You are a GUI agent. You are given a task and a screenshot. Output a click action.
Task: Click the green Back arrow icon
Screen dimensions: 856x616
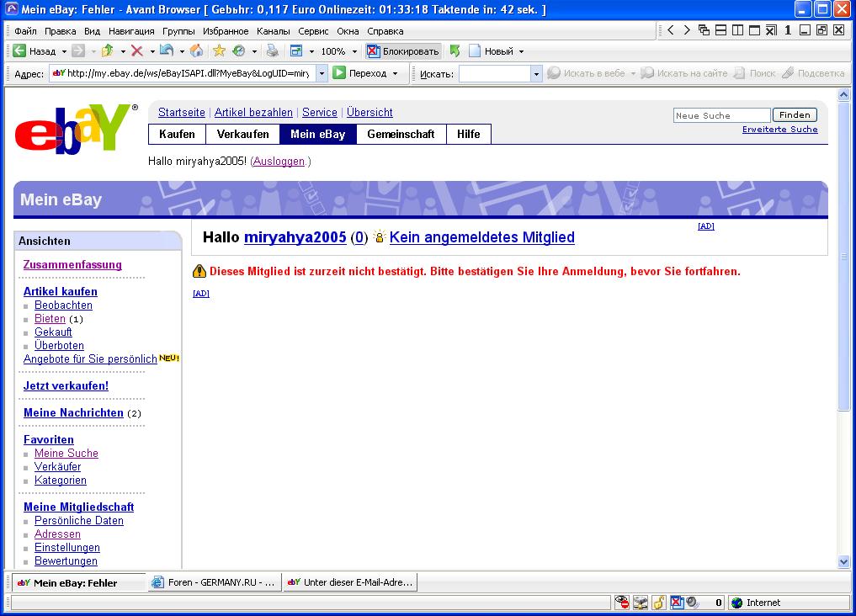19,50
